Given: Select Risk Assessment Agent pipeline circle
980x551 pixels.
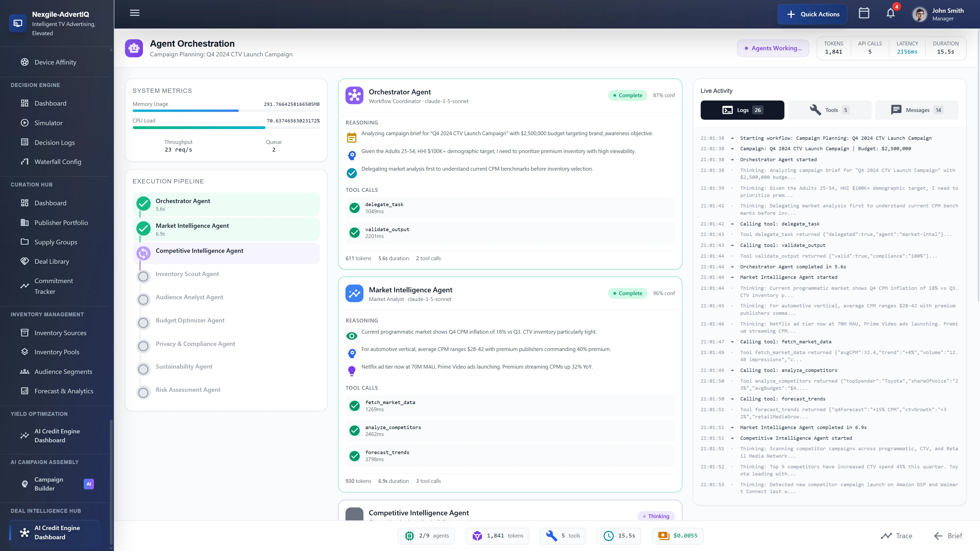Looking at the screenshot, I should 143,392.
